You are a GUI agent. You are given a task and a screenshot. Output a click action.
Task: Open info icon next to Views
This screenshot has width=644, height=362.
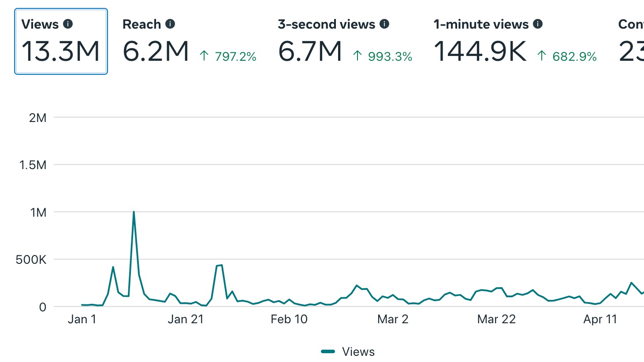68,24
